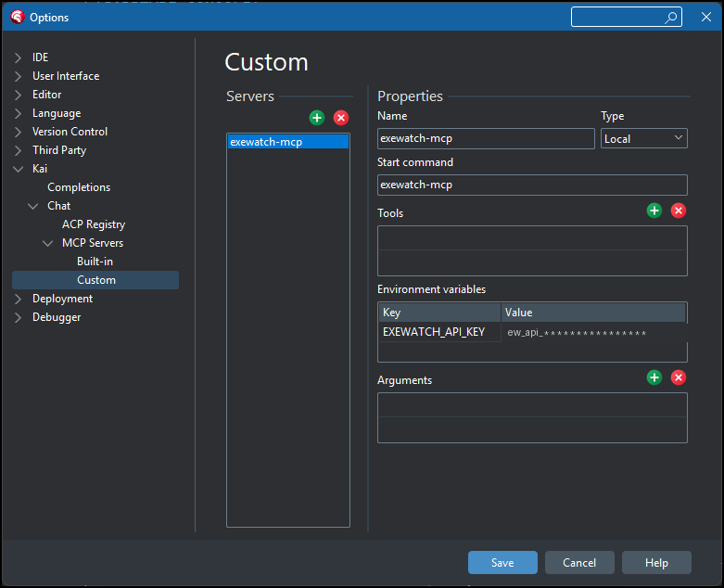
Task: Expand the User Interface node
Action: coord(18,76)
